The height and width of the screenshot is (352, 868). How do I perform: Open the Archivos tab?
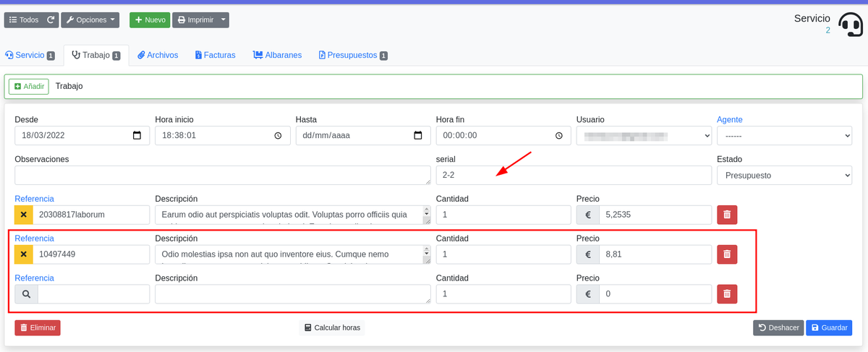coord(158,55)
